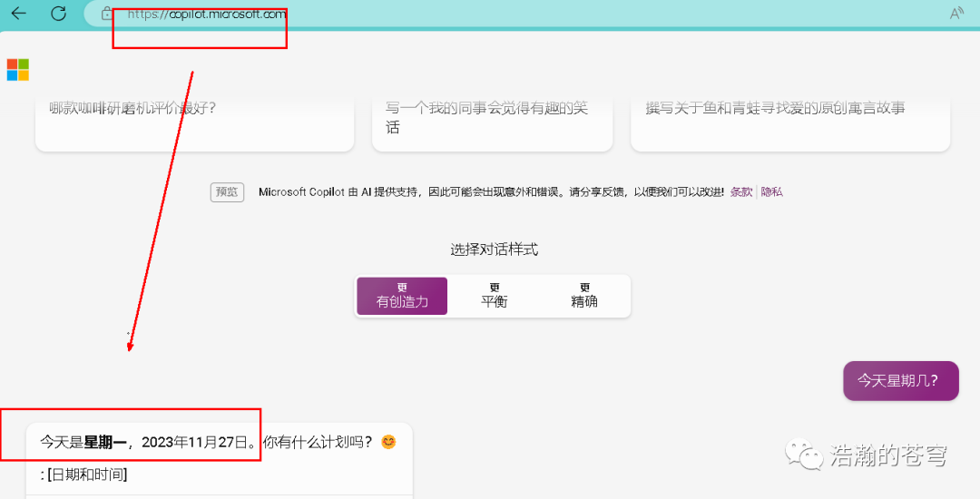Click the 选择对话样式 heading
980x499 pixels.
[x=494, y=249]
